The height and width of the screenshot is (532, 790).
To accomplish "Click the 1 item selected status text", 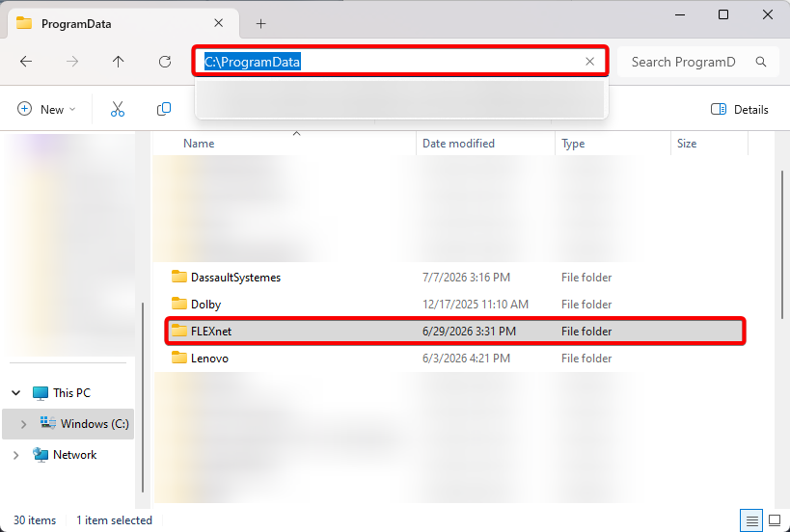I will click(114, 520).
